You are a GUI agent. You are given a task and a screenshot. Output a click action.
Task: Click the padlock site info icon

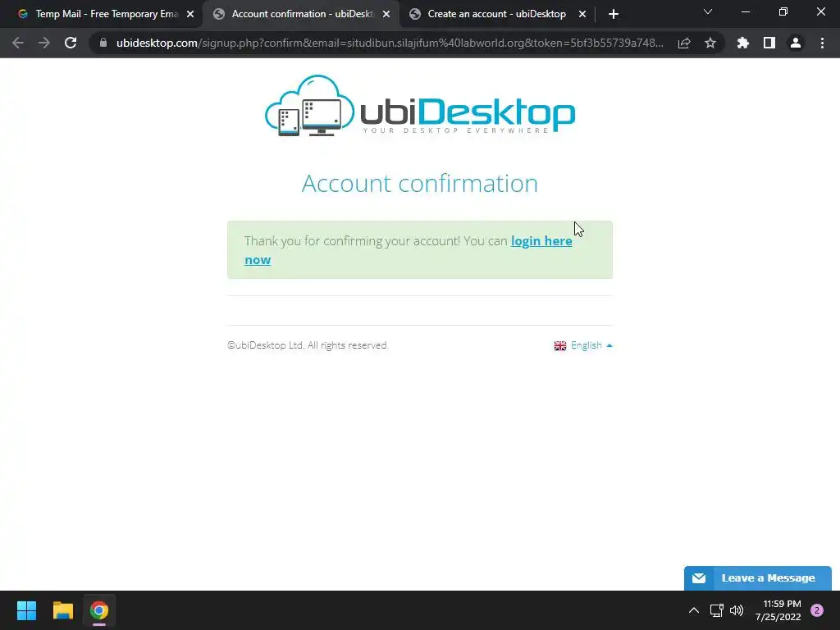(x=103, y=43)
